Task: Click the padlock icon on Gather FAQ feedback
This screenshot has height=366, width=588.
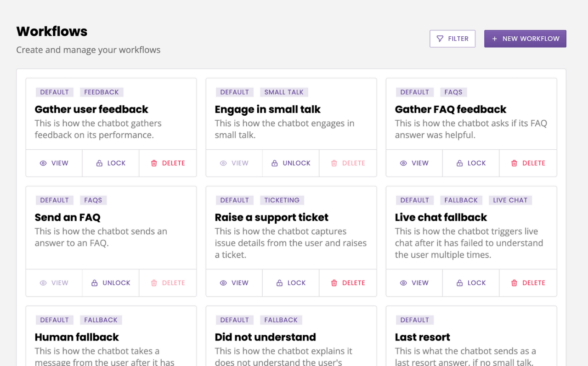Action: (x=459, y=163)
